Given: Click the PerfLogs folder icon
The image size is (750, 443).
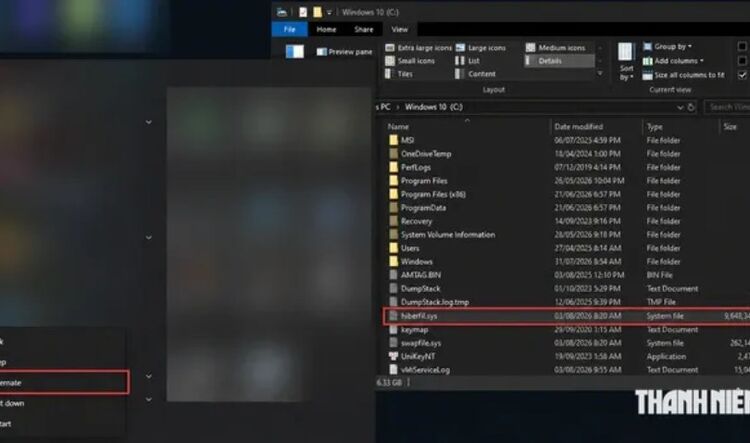Looking at the screenshot, I should pos(393,167).
